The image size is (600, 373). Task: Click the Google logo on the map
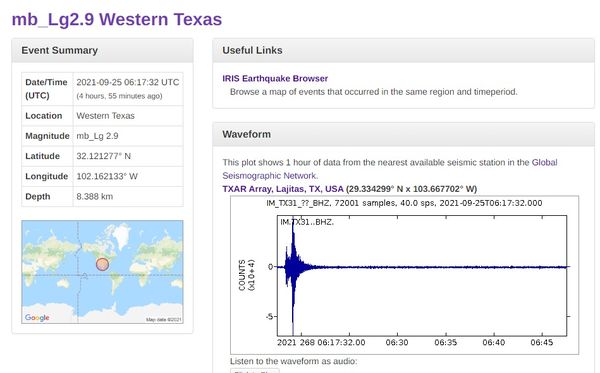(37, 318)
